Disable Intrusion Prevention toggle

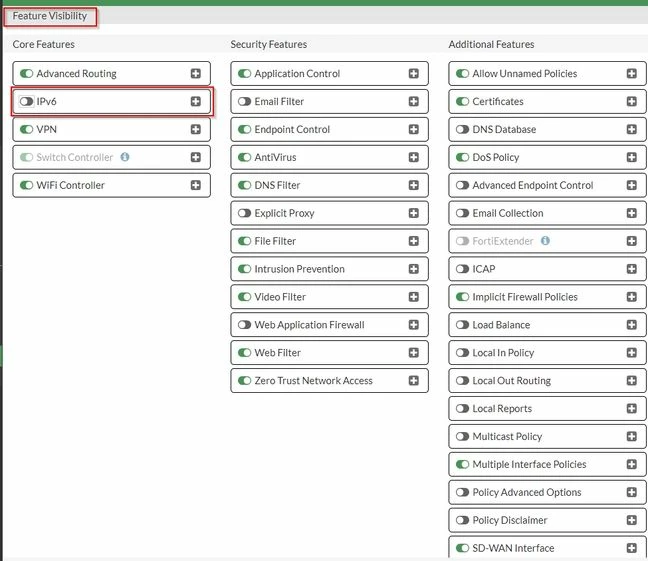[244, 269]
